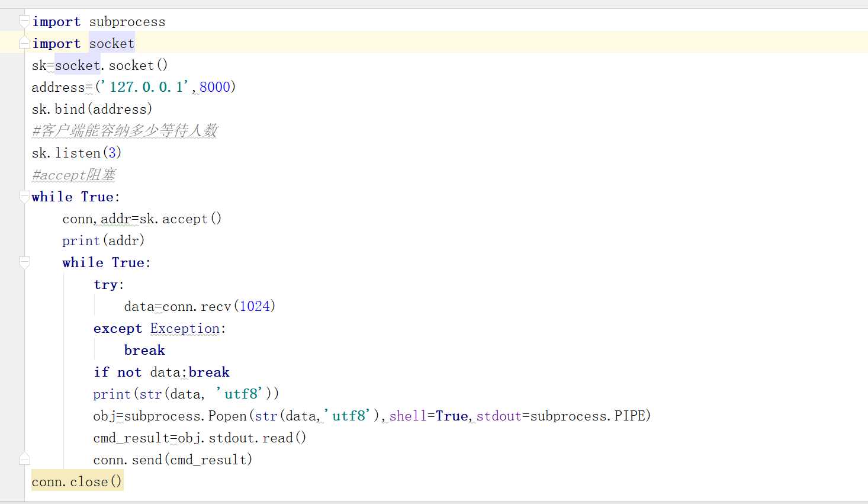
Task: Click the 'data=conn.recv(1024)' line
Action: point(200,307)
